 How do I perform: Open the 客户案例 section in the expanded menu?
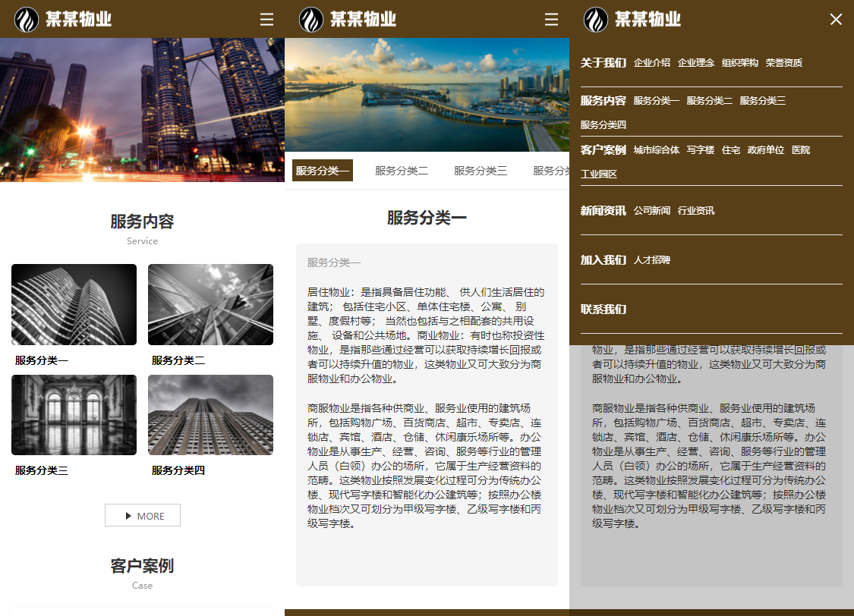pyautogui.click(x=603, y=149)
